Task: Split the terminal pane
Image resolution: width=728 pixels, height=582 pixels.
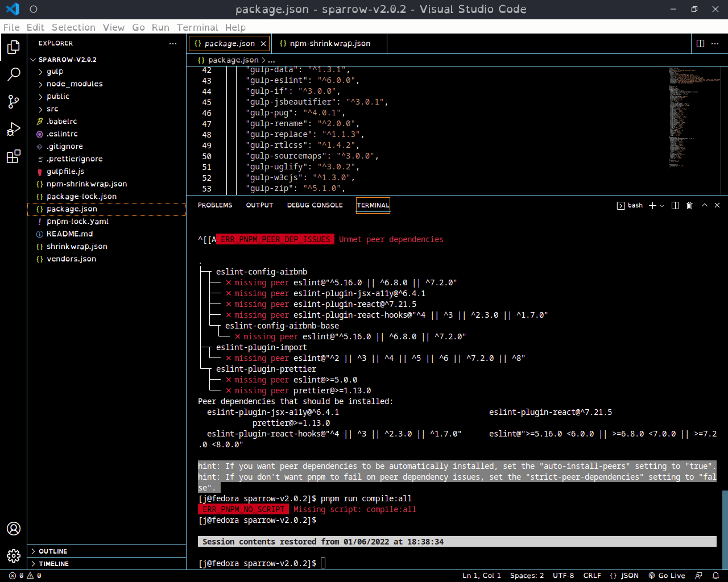Action: click(x=675, y=205)
